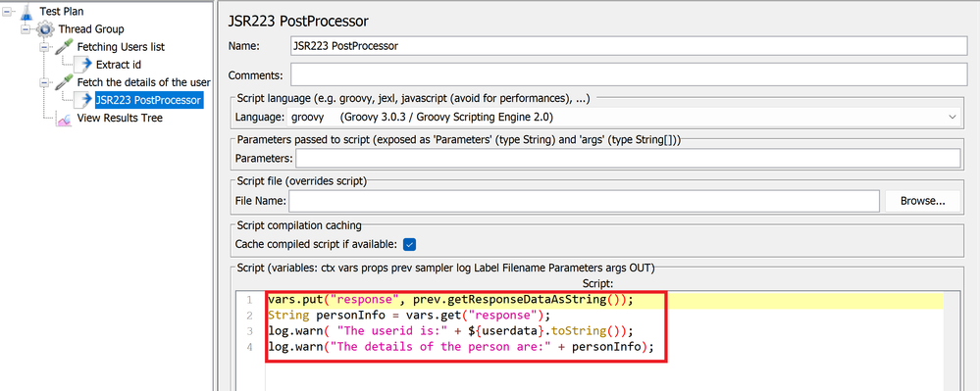Click script line 1 vars.put statement
This screenshot has width=980, height=391.
[450, 300]
